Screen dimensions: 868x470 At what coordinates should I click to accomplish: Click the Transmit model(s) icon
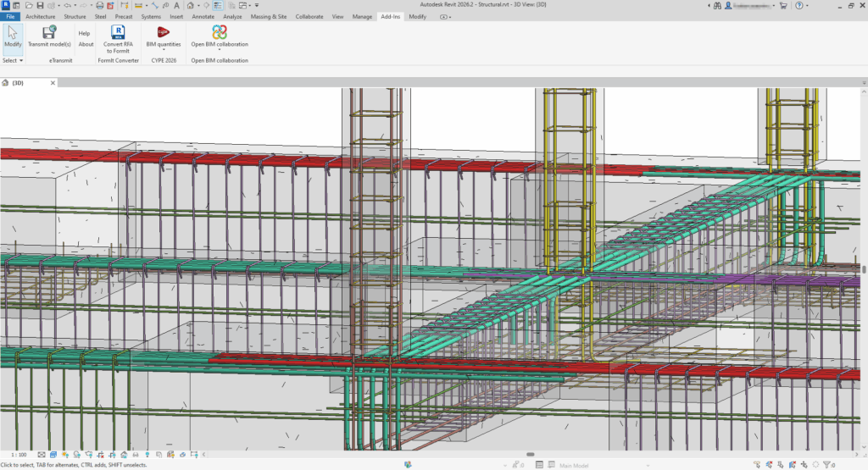click(x=49, y=32)
